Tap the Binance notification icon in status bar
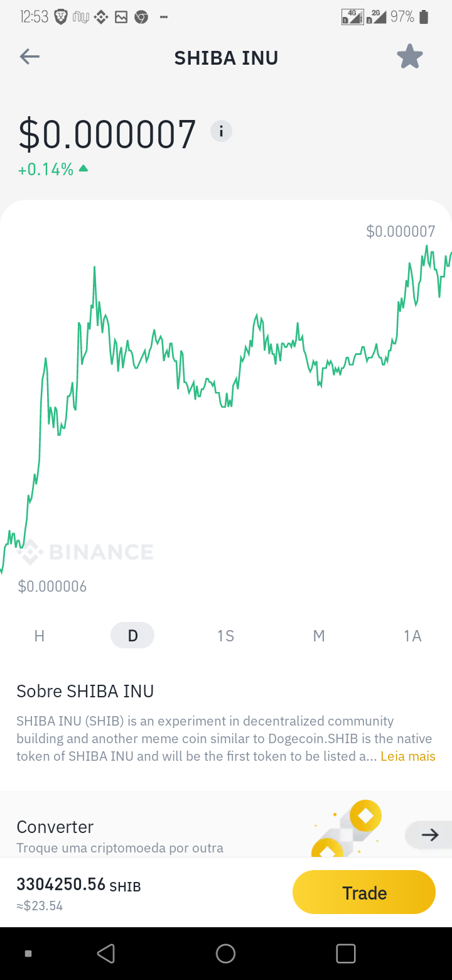 [x=101, y=17]
